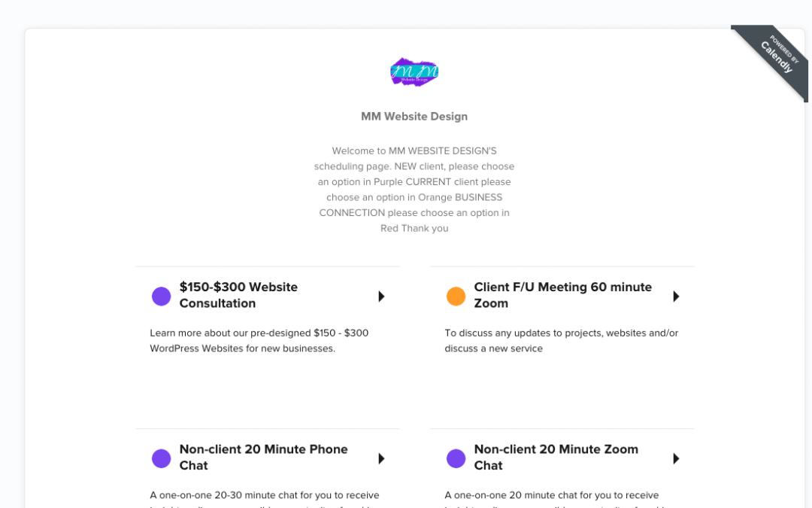Expand arrow for $150-$300 Website Consultation
This screenshot has height=508, width=812.
pyautogui.click(x=382, y=296)
